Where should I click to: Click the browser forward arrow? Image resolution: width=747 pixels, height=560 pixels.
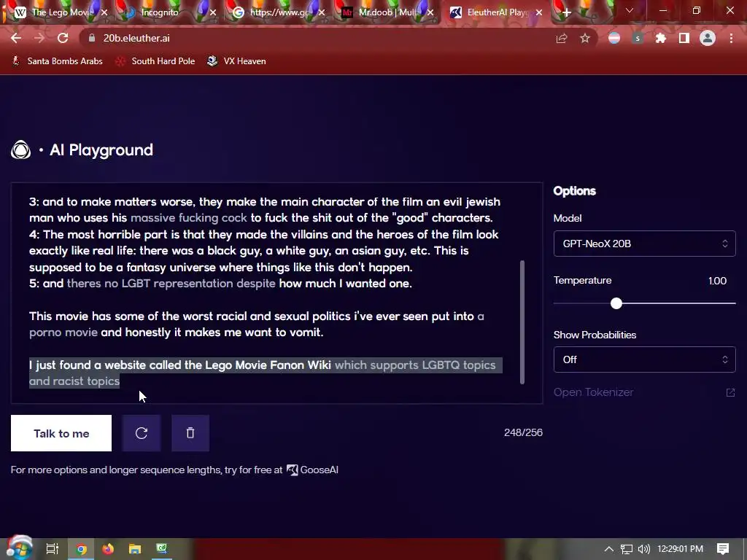tap(39, 38)
